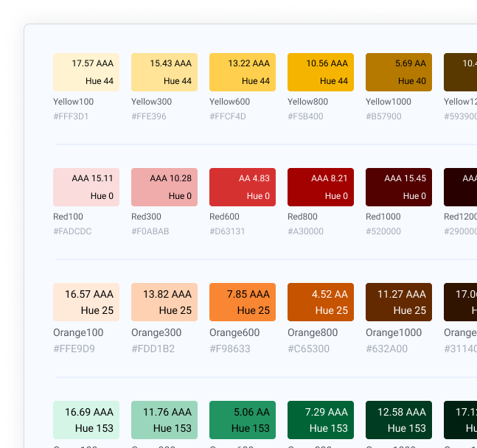Click the #FFF3D1 hex code text

click(x=71, y=116)
